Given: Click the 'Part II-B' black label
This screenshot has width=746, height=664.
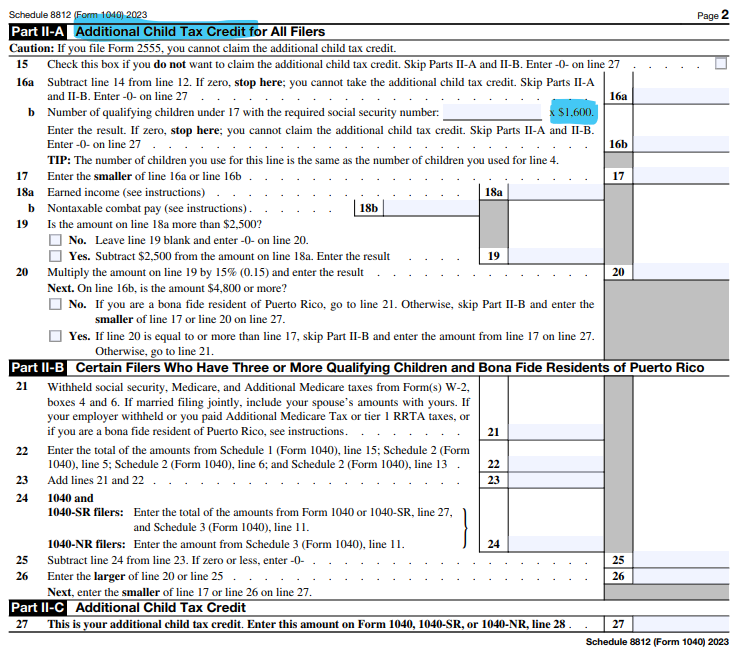Looking at the screenshot, I should point(38,368).
